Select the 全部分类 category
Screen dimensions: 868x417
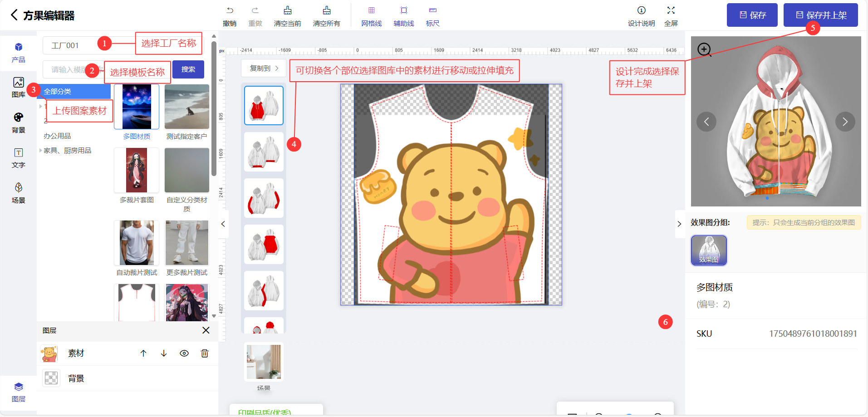[74, 91]
